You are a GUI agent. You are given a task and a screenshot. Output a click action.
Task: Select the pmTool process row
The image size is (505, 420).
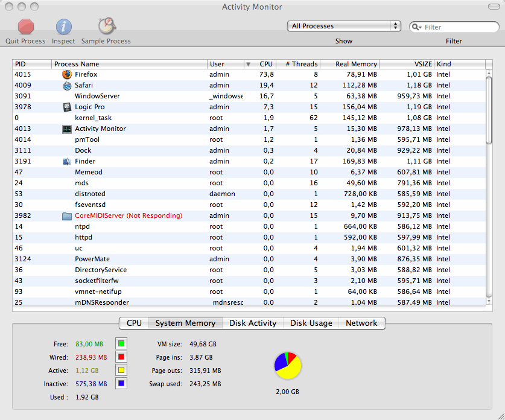click(x=249, y=140)
